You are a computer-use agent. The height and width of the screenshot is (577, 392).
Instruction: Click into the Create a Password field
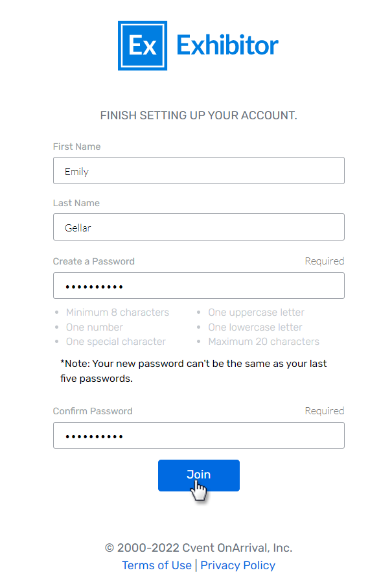pyautogui.click(x=198, y=286)
